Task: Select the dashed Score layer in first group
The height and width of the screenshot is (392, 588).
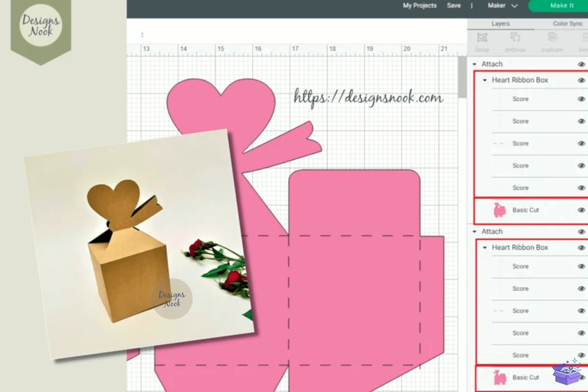Action: 520,144
